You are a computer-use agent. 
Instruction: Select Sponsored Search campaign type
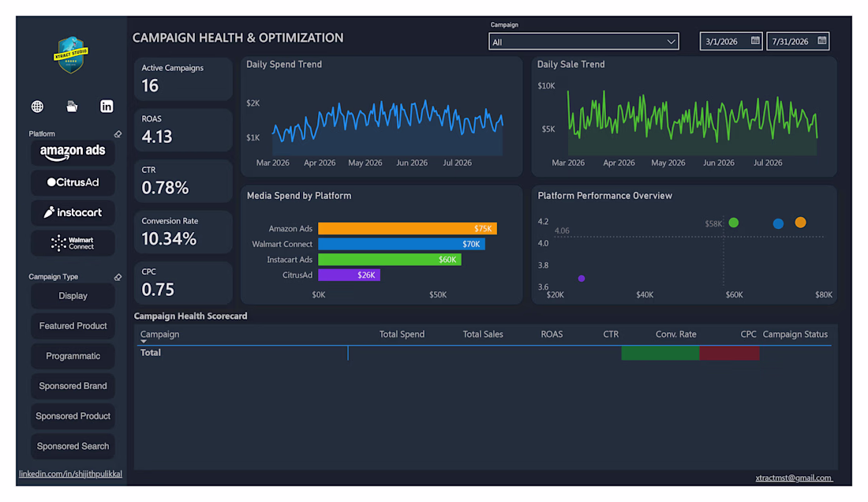pos(73,446)
